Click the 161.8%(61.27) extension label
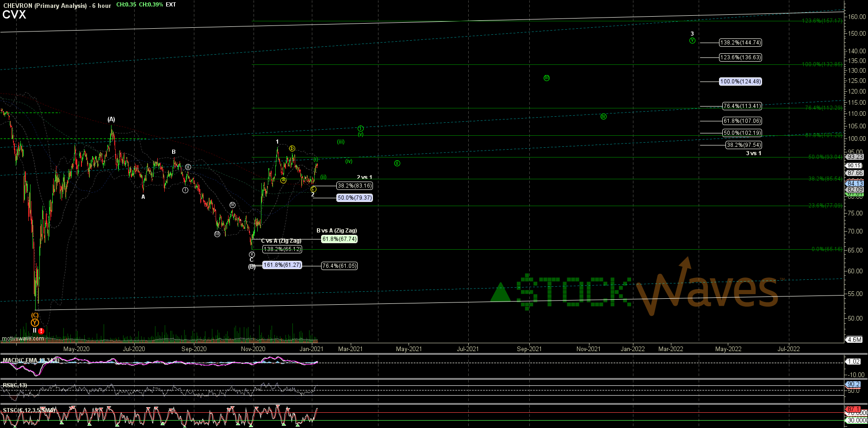Viewport: 868px width, 428px height. click(x=282, y=265)
